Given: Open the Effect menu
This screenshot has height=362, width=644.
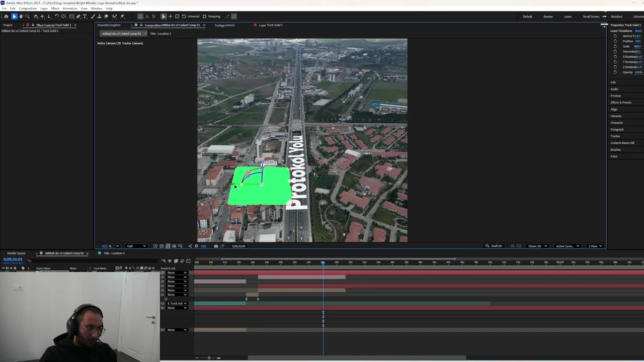Looking at the screenshot, I should point(55,9).
